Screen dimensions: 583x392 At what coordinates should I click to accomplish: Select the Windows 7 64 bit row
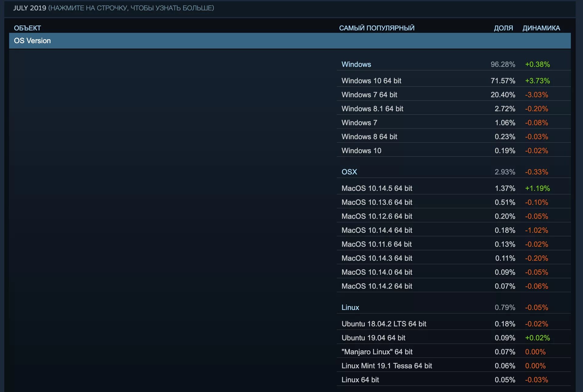454,95
